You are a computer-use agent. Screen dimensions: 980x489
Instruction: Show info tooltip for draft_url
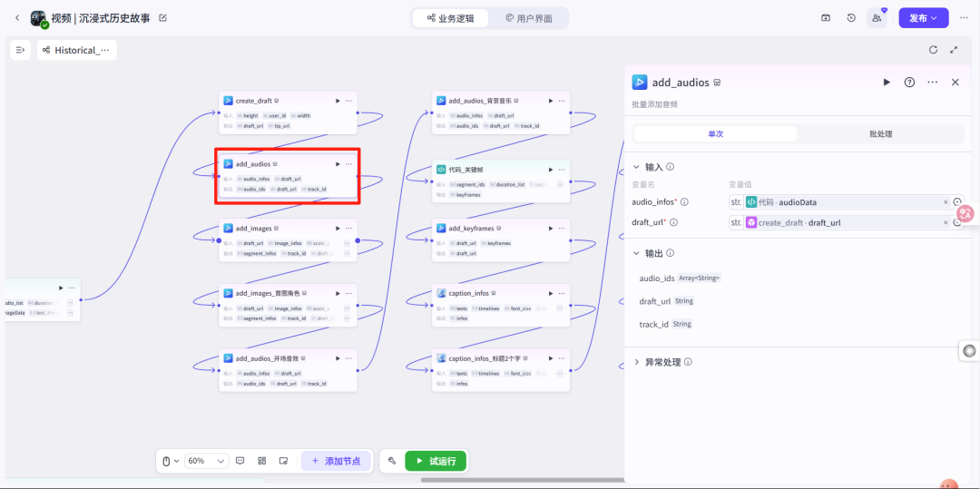(673, 221)
